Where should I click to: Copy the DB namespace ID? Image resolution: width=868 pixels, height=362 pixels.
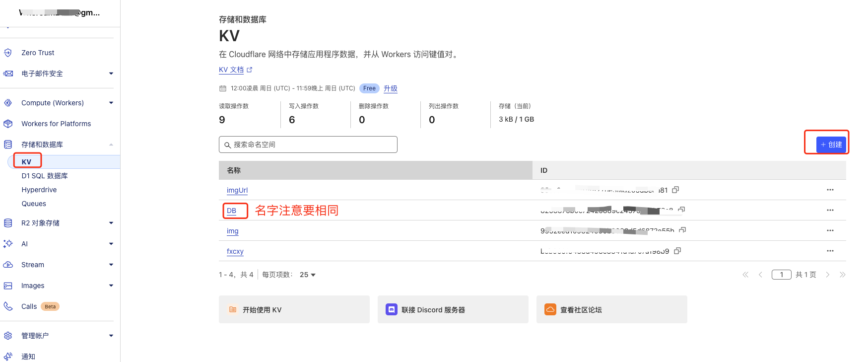[x=682, y=210]
